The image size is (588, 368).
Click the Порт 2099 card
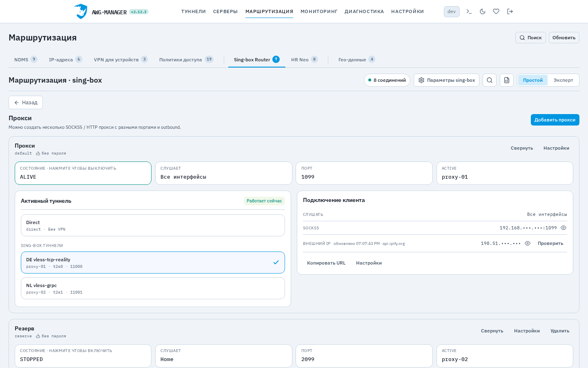tap(364, 356)
